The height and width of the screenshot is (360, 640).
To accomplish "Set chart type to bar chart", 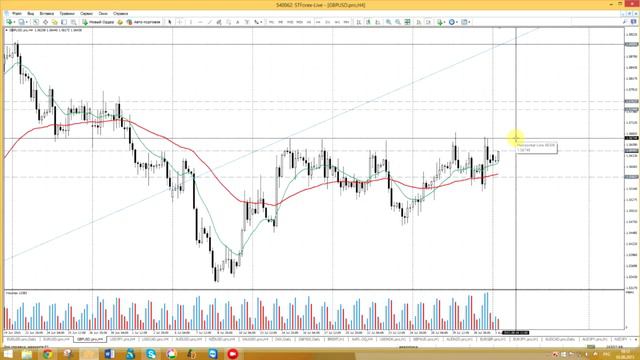I will (358, 22).
